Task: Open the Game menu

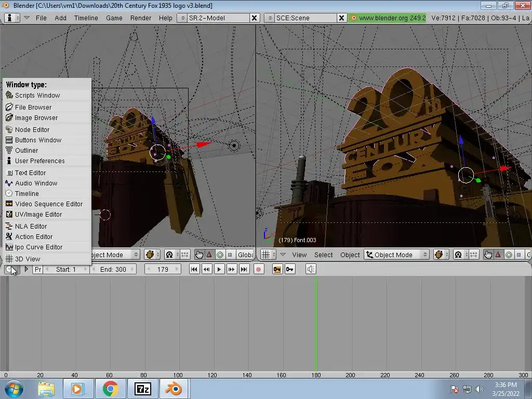Action: point(114,18)
